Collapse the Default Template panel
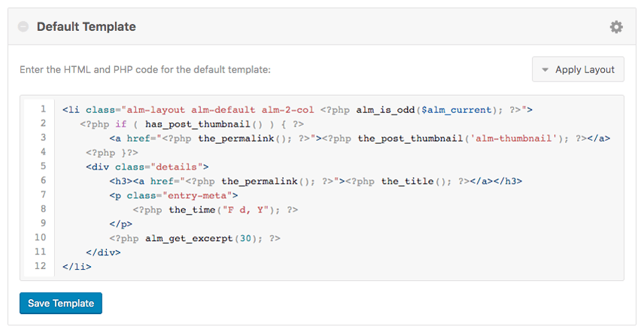Screen dimensions: 644x333 tap(23, 26)
